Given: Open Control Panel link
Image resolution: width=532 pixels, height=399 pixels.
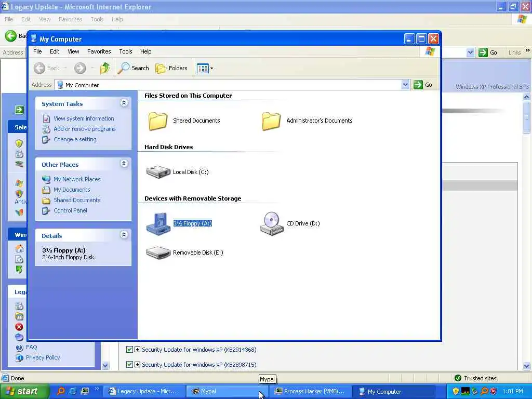Looking at the screenshot, I should (70, 210).
